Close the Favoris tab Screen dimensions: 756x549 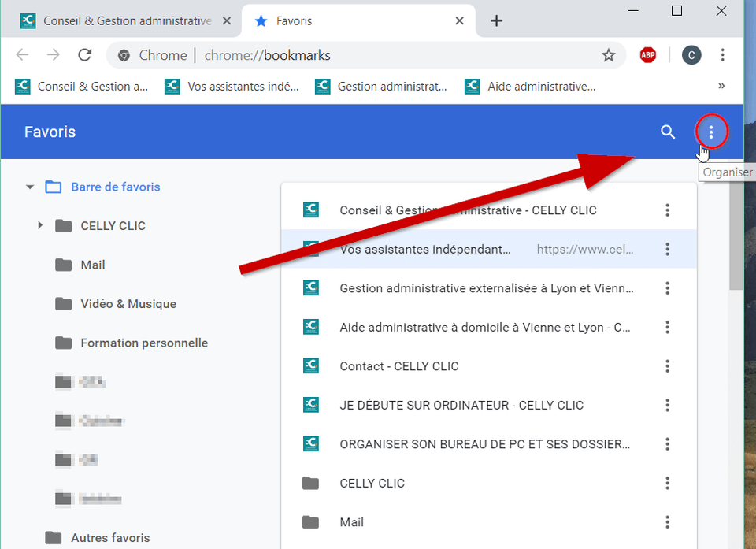459,20
